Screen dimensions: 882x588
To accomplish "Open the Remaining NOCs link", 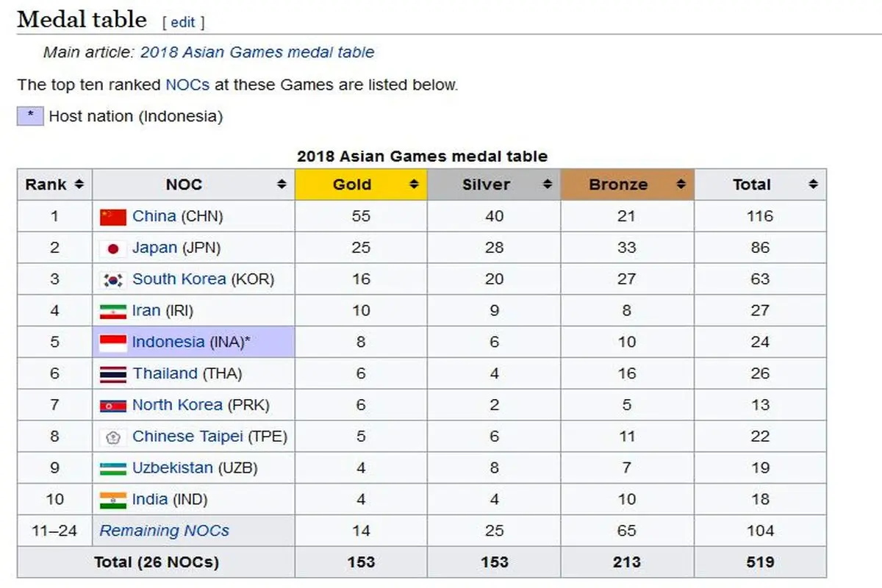I will [164, 531].
